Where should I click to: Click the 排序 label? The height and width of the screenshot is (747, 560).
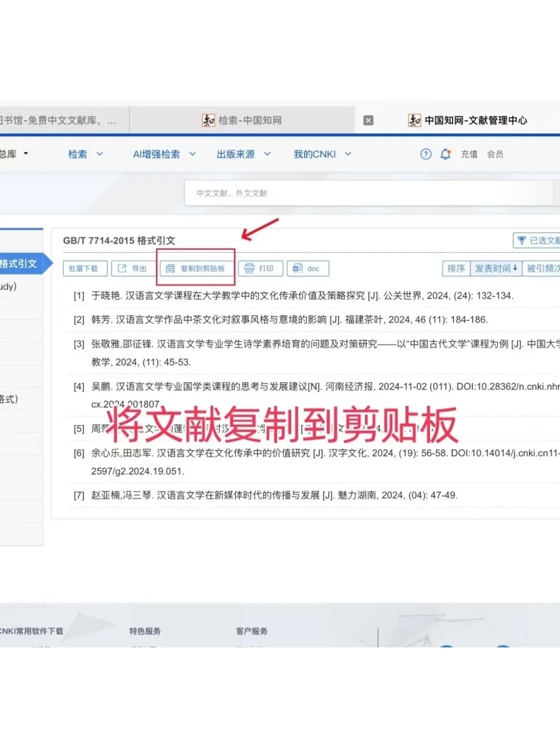[x=456, y=268]
